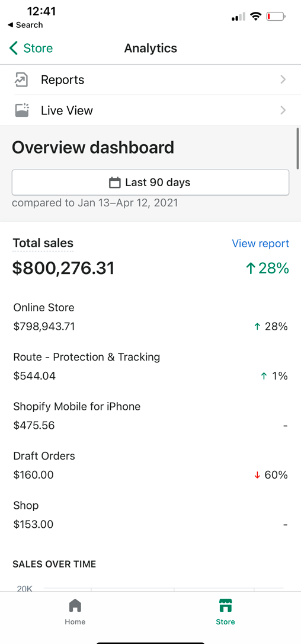
Task: Click the View report link
Action: tap(260, 244)
